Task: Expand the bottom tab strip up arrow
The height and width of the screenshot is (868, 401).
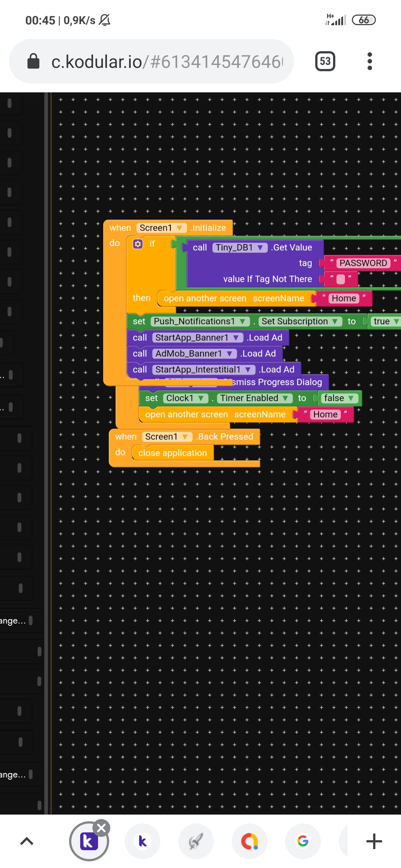Action: pyautogui.click(x=27, y=841)
